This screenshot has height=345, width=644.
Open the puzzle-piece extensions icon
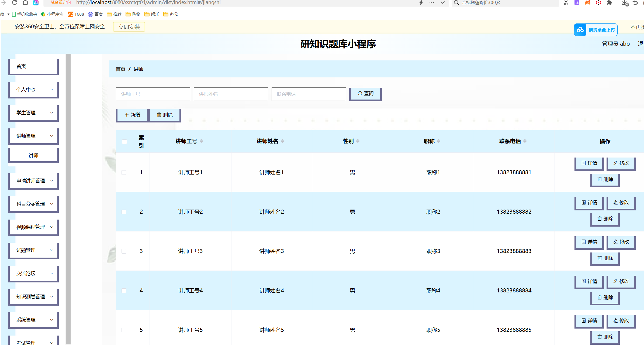[609, 3]
